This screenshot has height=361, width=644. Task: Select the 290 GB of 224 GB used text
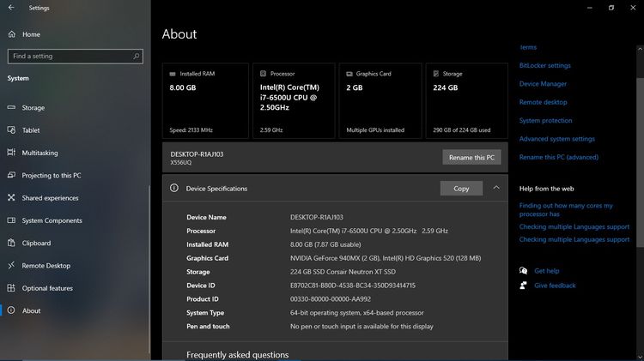click(462, 130)
